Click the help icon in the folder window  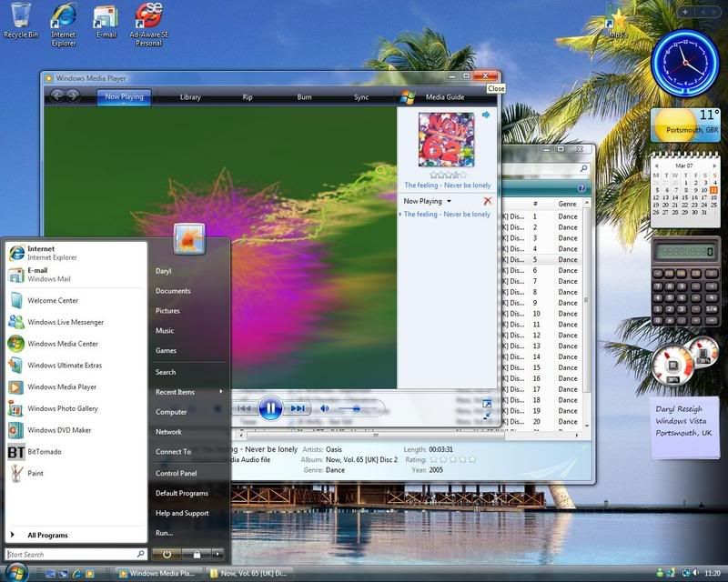[x=581, y=188]
